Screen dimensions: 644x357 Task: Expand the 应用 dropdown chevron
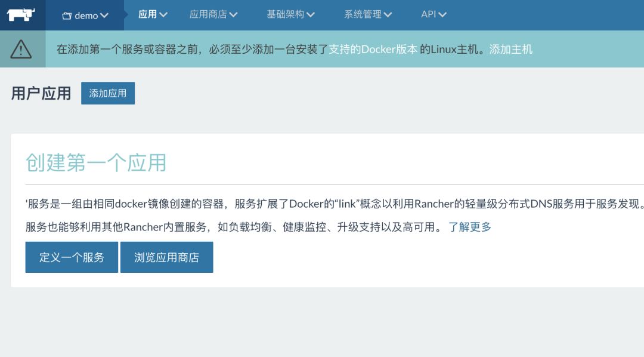[162, 16]
